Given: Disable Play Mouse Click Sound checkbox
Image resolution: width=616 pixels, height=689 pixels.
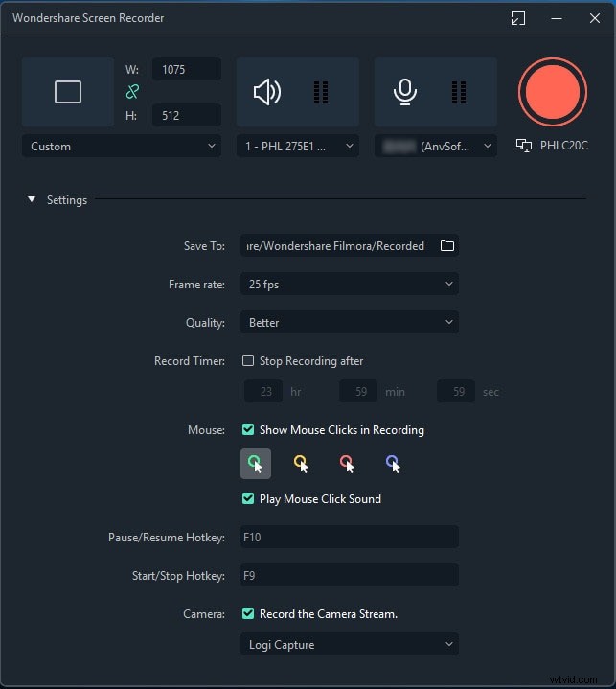Looking at the screenshot, I should coord(249,499).
